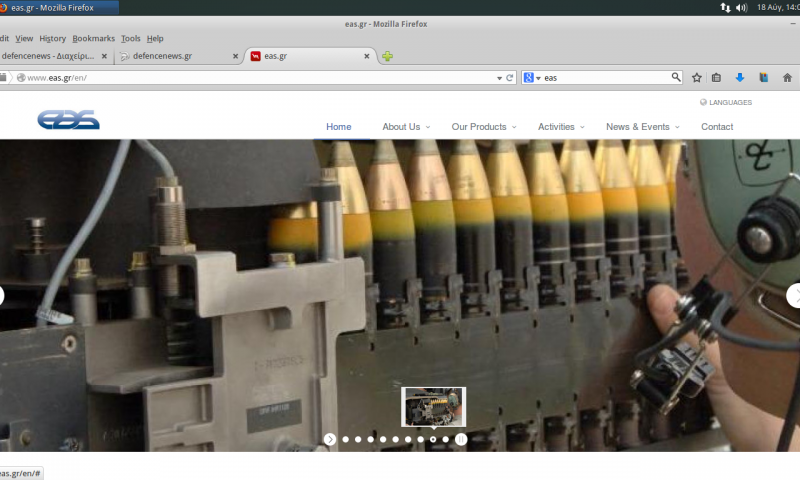Image resolution: width=800 pixels, height=480 pixels.
Task: Click the slide preview thumbnail
Action: pos(433,407)
